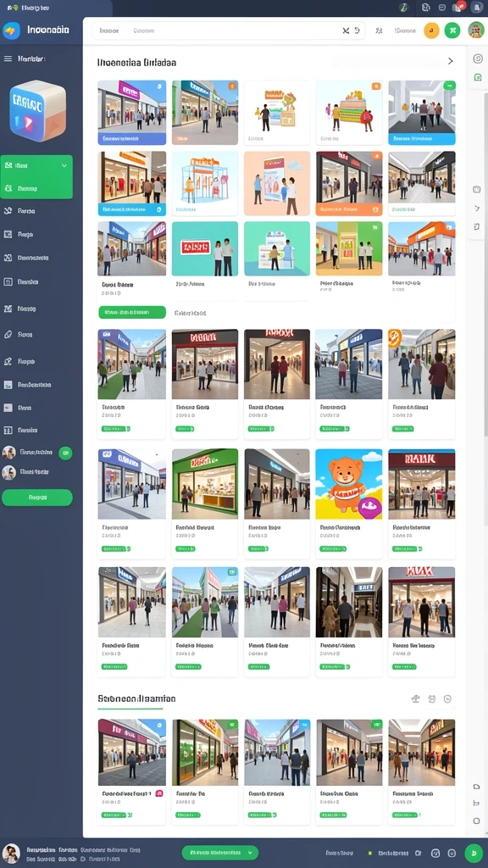Expand the first section using the right chevron

click(451, 61)
